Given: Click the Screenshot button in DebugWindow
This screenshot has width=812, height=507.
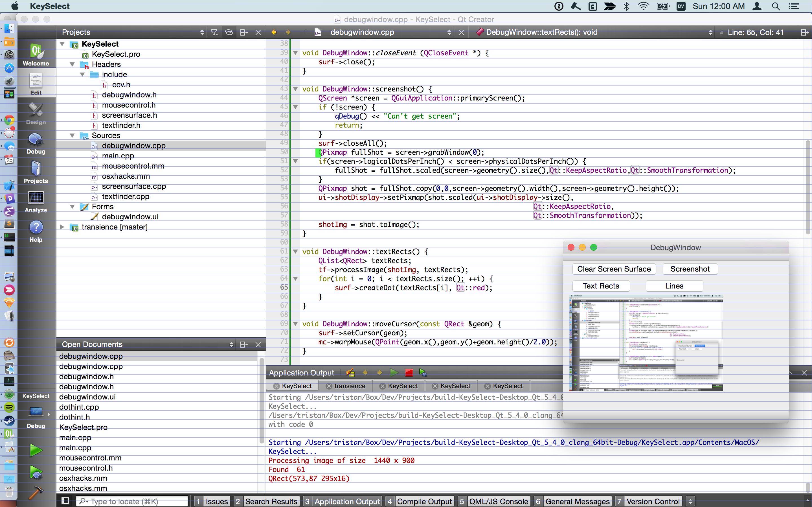Looking at the screenshot, I should point(690,269).
